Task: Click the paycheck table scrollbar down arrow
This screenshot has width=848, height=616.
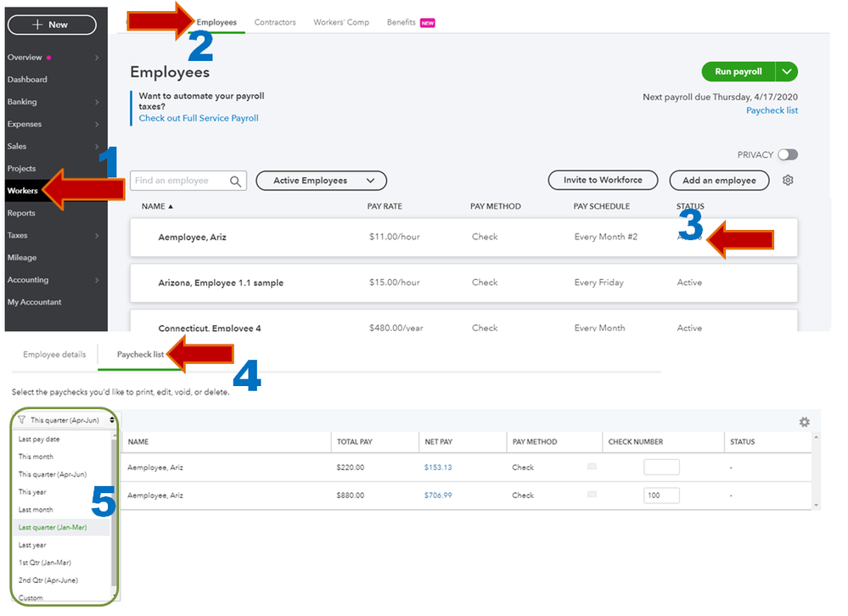Action: tap(816, 506)
